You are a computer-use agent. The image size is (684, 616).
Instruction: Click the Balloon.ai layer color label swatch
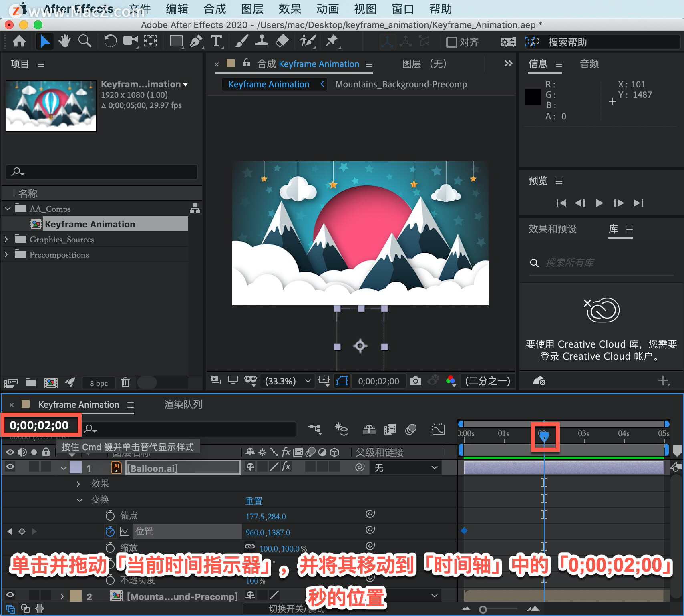[76, 468]
